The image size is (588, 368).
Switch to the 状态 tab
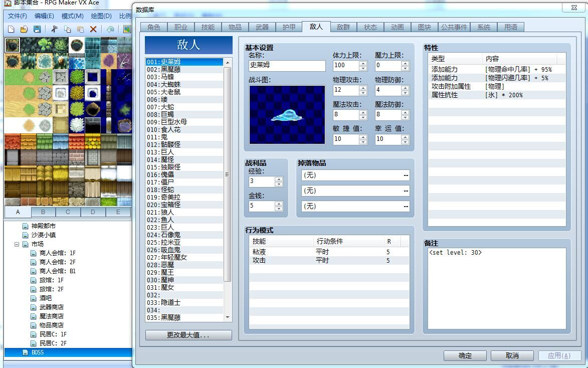370,27
